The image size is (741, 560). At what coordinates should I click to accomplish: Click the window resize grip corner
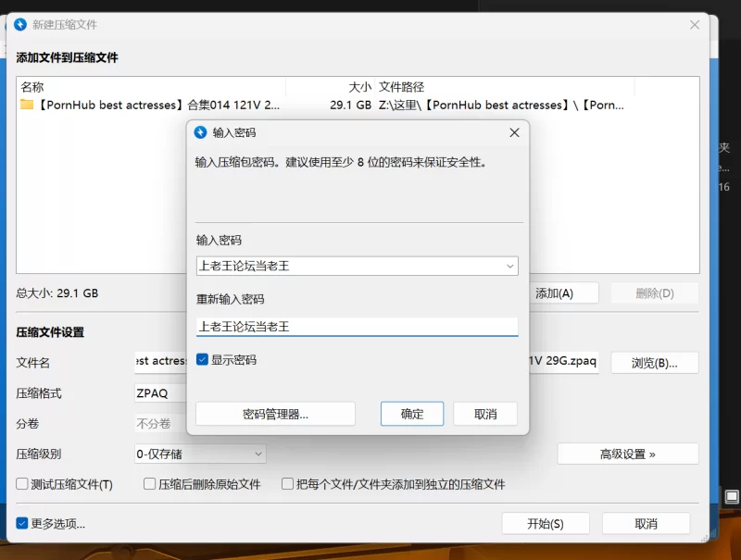tap(704, 537)
